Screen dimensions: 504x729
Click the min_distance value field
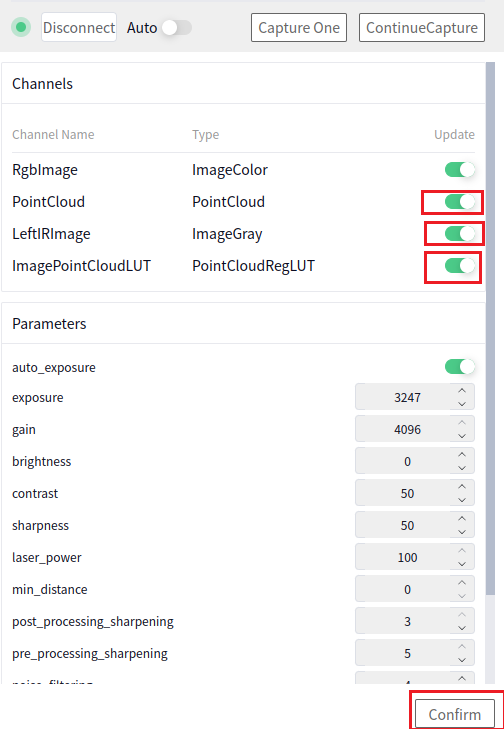click(x=403, y=590)
